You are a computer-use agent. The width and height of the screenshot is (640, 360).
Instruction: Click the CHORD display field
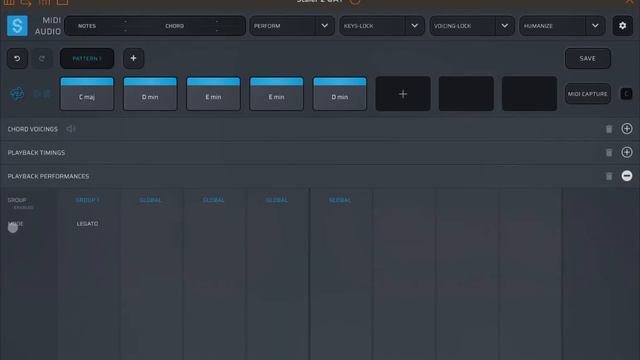pos(175,26)
